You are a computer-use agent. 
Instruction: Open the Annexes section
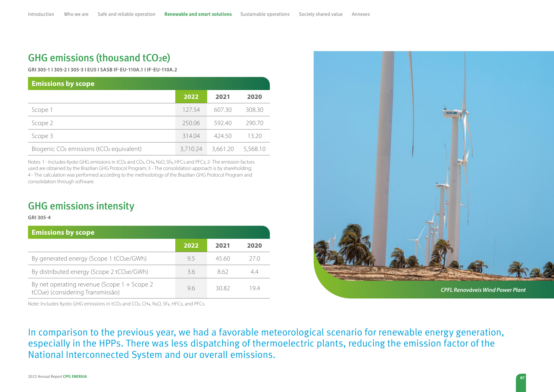coord(361,14)
